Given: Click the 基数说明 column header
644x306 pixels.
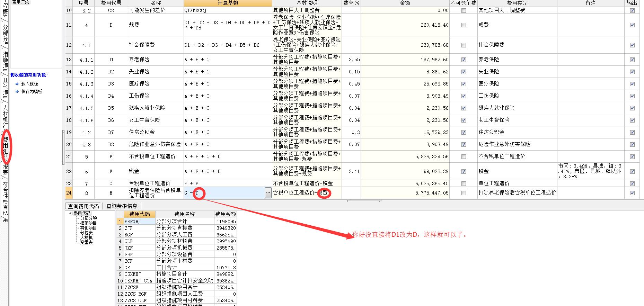Looking at the screenshot, I should [307, 3].
